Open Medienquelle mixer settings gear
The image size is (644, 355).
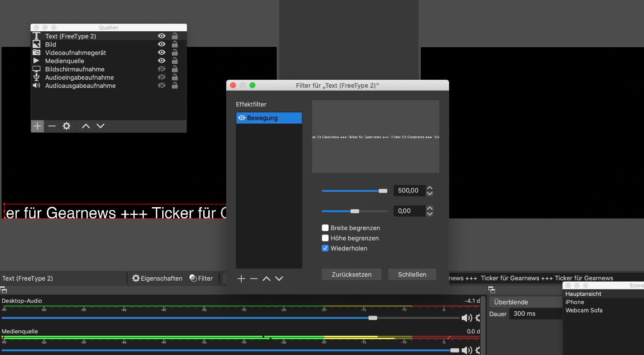(x=478, y=350)
